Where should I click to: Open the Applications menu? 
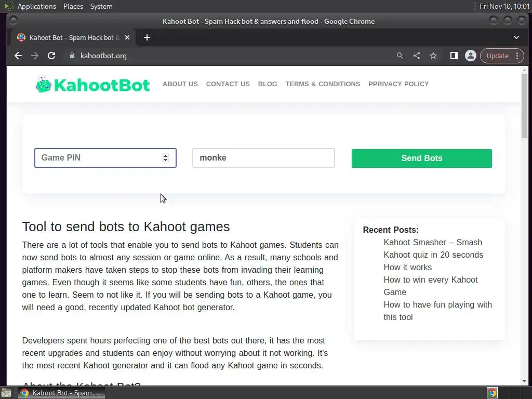click(37, 6)
